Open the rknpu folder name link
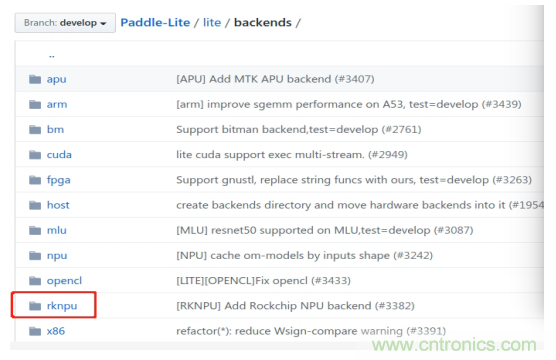Viewport: 556px width, 360px height. pos(62,306)
